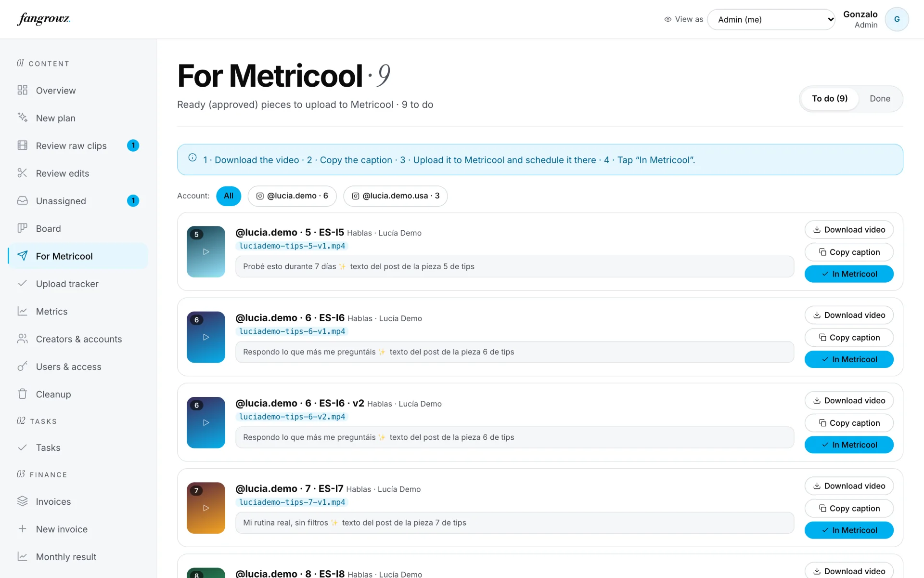
Task: Download video for ES-I6 v2 piece
Action: (849, 400)
